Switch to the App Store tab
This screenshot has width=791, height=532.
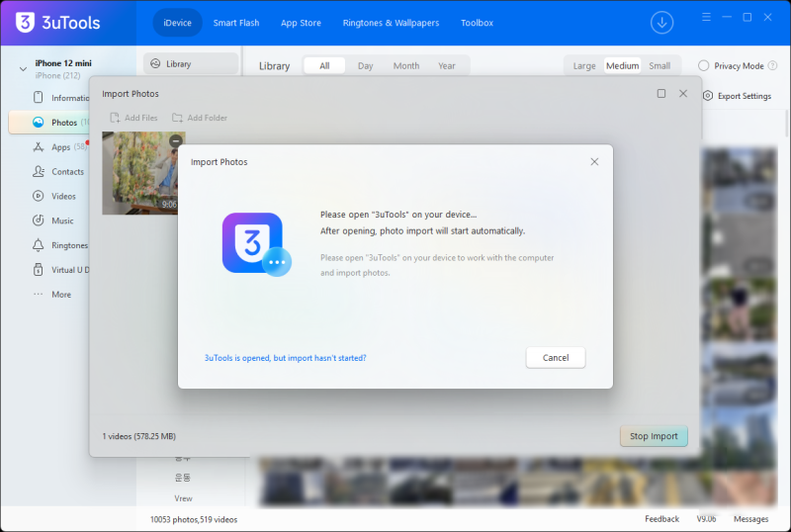301,23
